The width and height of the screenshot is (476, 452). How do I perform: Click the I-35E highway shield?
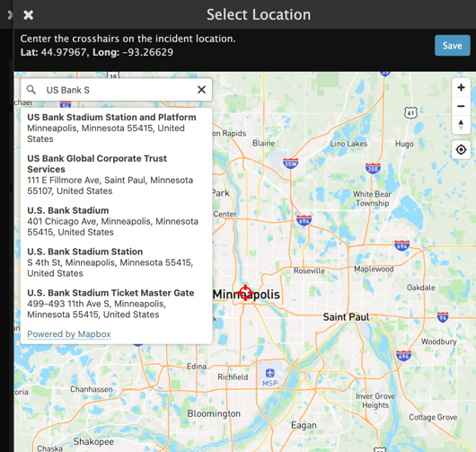pyautogui.click(x=373, y=168)
